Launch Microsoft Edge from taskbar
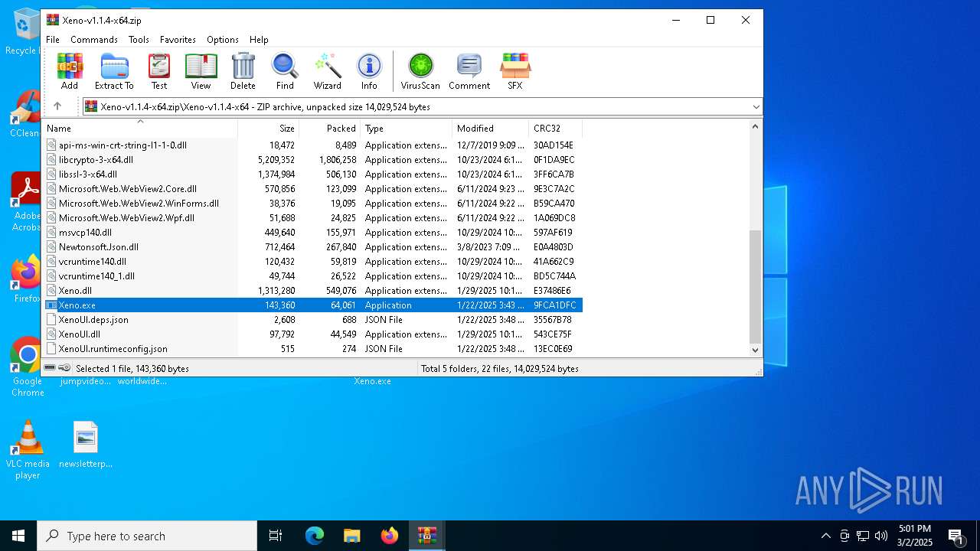 315,536
